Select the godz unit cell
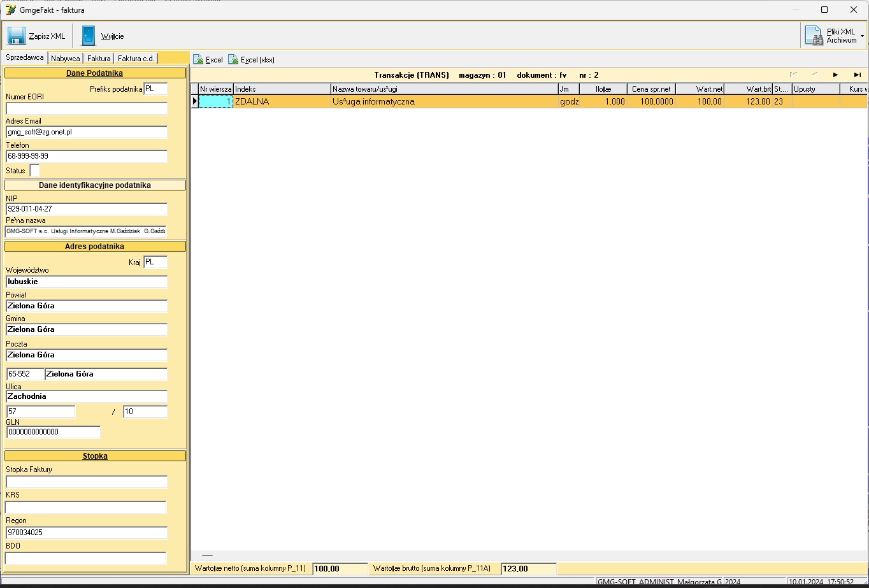Viewport: 869px width, 588px height. [569, 101]
